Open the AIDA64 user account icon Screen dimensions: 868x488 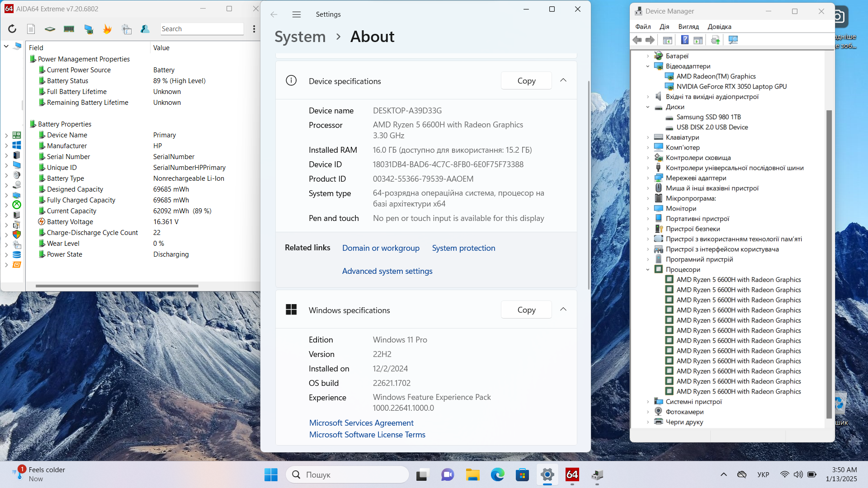(x=145, y=29)
